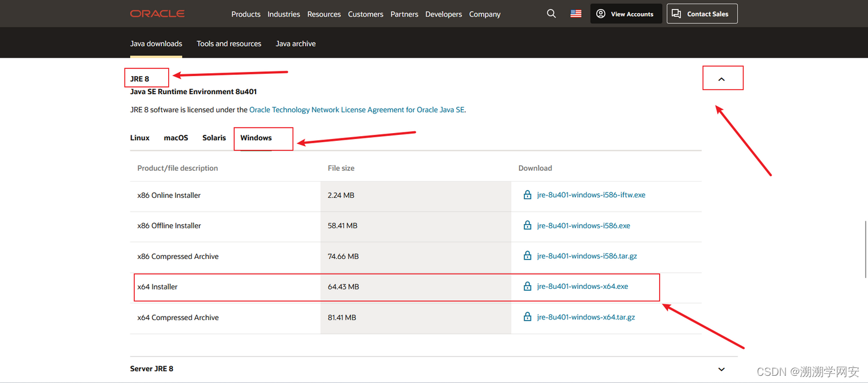Click lock icon beside jre-8u401-windows-i586.tar.gz
This screenshot has height=383, width=868.
527,256
